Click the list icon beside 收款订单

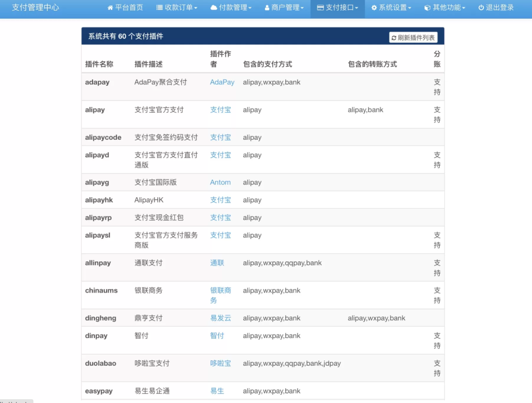[x=159, y=7]
